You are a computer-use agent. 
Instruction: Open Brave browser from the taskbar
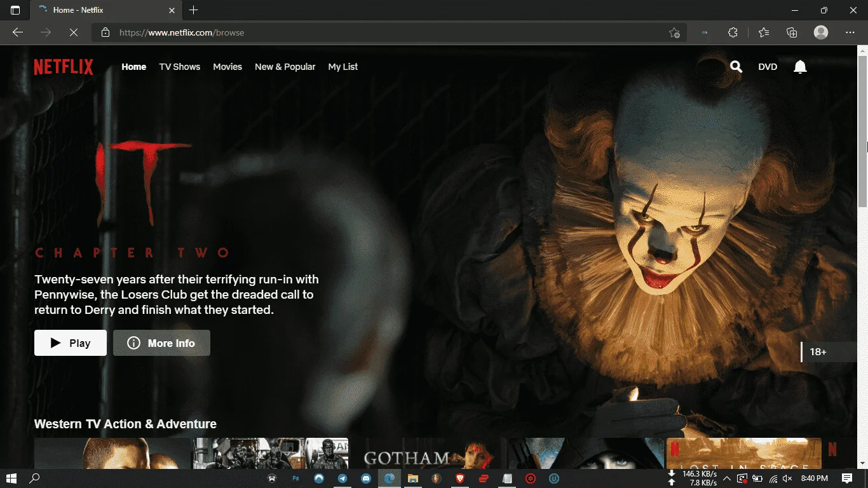[x=460, y=478]
